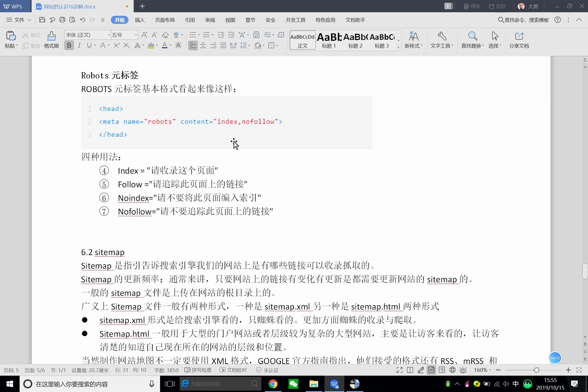Open the font name dropdown
This screenshot has width=588, height=392.
109,35
